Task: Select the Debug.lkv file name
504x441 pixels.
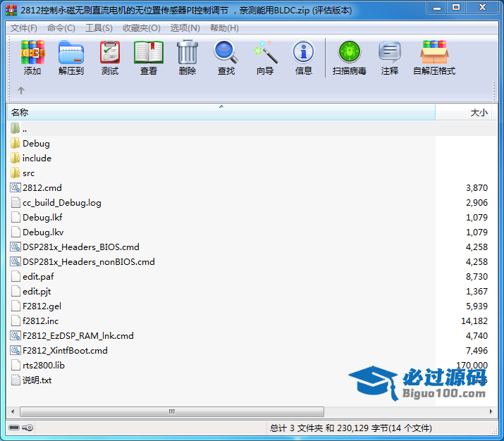Action: [43, 232]
